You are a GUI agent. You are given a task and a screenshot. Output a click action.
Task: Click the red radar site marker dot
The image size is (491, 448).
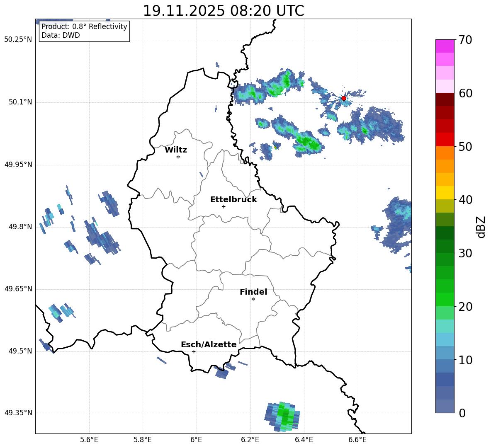click(343, 98)
